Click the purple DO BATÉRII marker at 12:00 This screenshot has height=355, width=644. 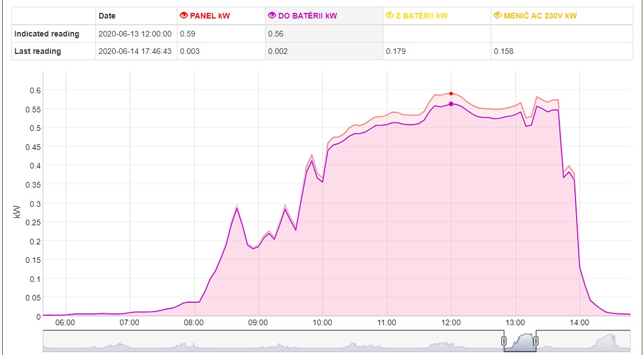click(451, 104)
